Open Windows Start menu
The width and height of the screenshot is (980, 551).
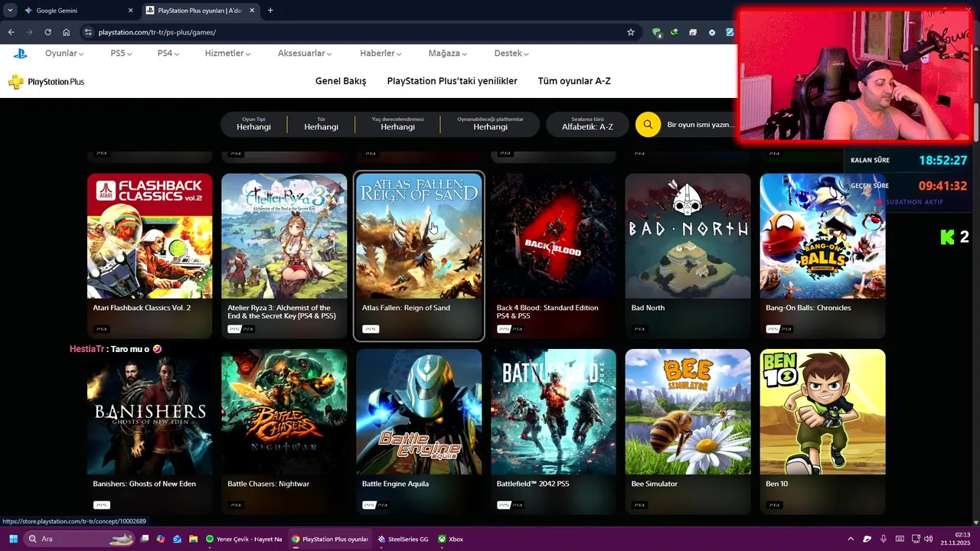pyautogui.click(x=13, y=539)
